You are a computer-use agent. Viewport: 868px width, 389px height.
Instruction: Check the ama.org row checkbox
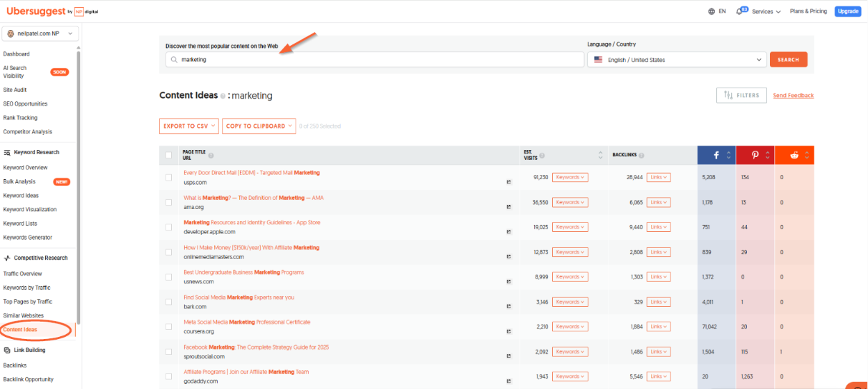[x=168, y=202]
